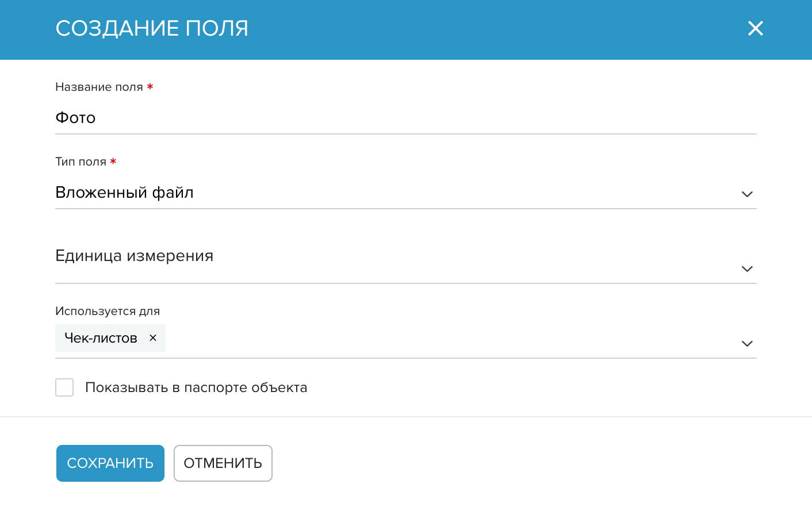Remove the Чек-листов tag with its ×

point(153,338)
